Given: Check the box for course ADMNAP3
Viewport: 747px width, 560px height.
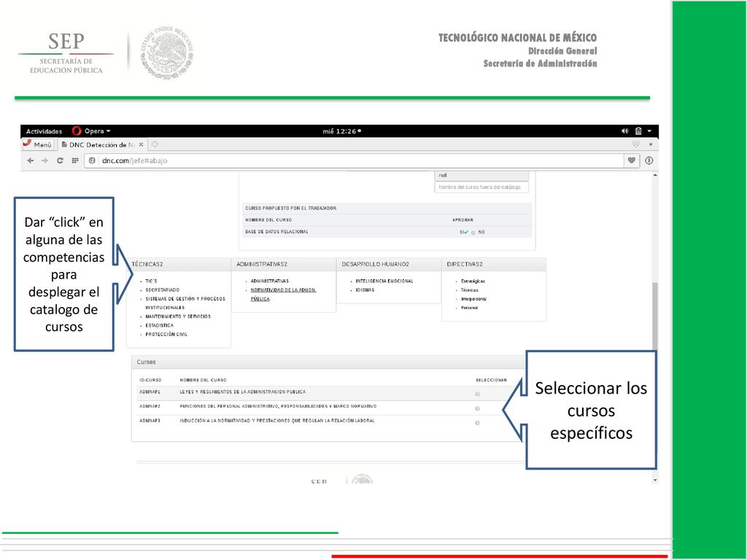Looking at the screenshot, I should click(x=477, y=423).
